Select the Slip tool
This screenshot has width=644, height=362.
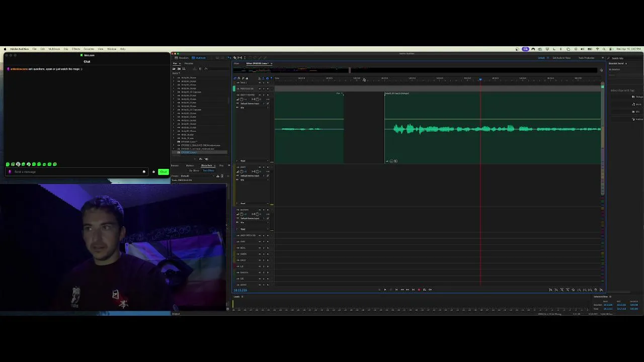coord(240,58)
